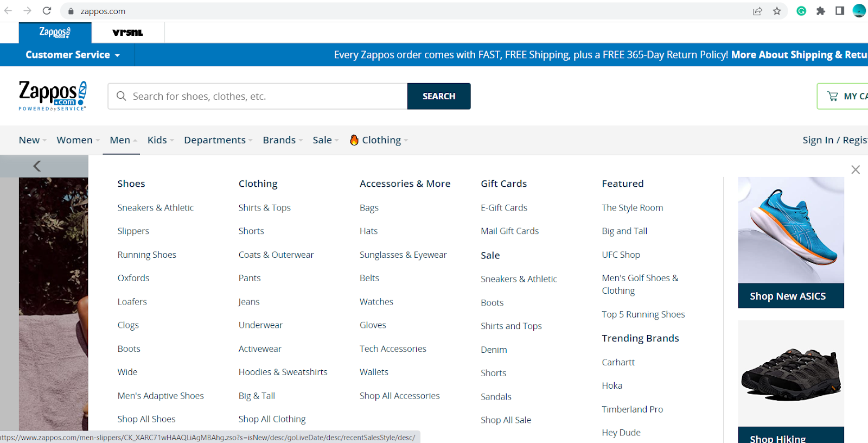Viewport: 868px width, 443px height.
Task: Collapse the Men navigation menu
Action: tap(123, 140)
